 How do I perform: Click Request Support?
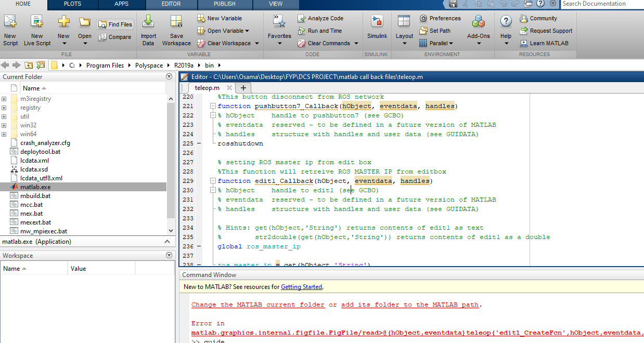coord(546,31)
